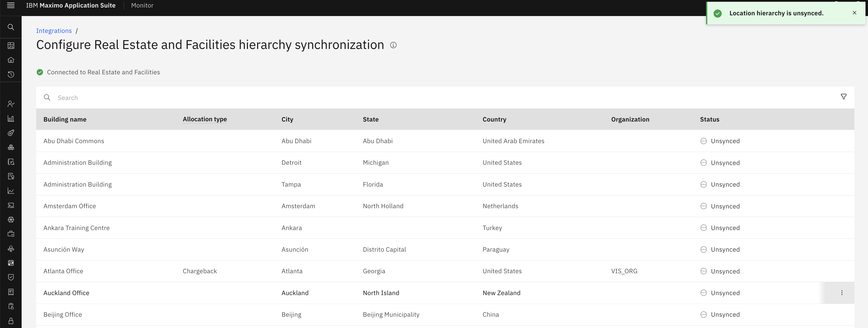Screen dimensions: 868x328
Task: Open the document certificate sidebar icon
Action: pos(11,176)
